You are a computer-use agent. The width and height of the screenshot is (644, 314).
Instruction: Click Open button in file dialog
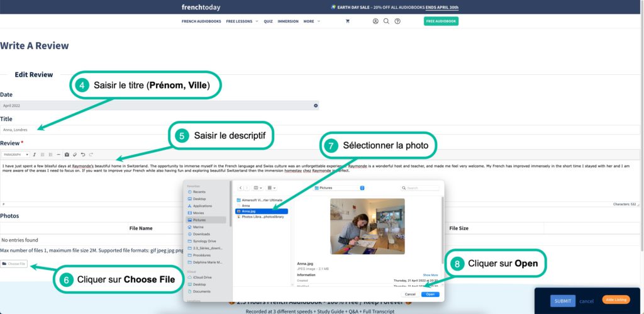pos(430,294)
